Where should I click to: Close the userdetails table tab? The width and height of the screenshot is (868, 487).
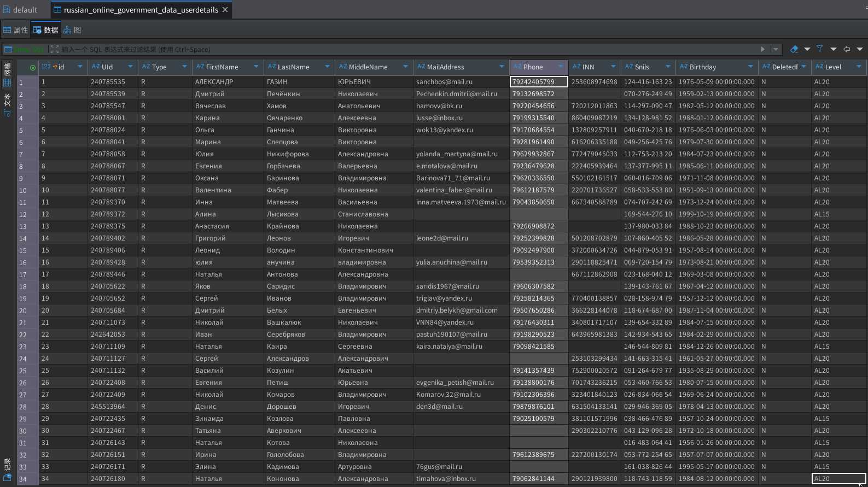[225, 10]
